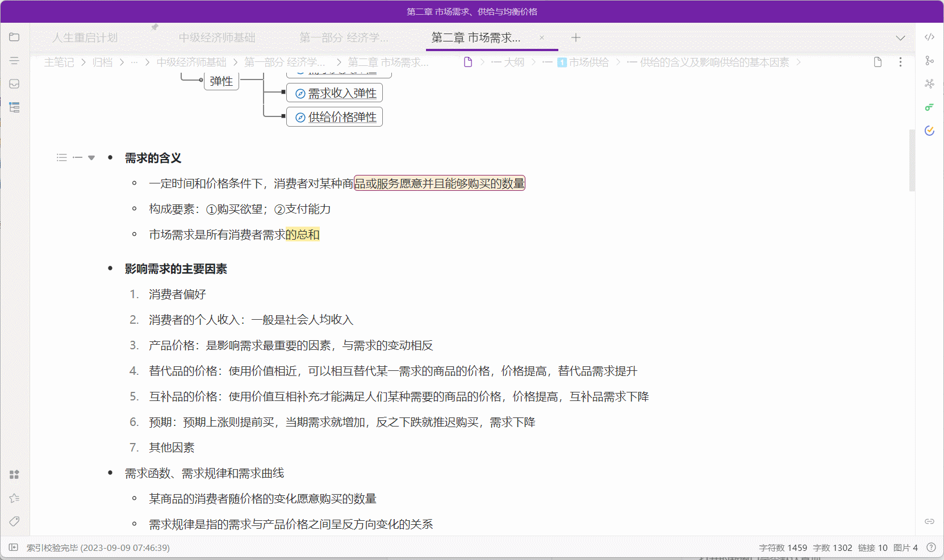Viewport: 944px width, 560px height.
Task: Expand the ellipsis in the breadcrumb path
Action: (135, 62)
